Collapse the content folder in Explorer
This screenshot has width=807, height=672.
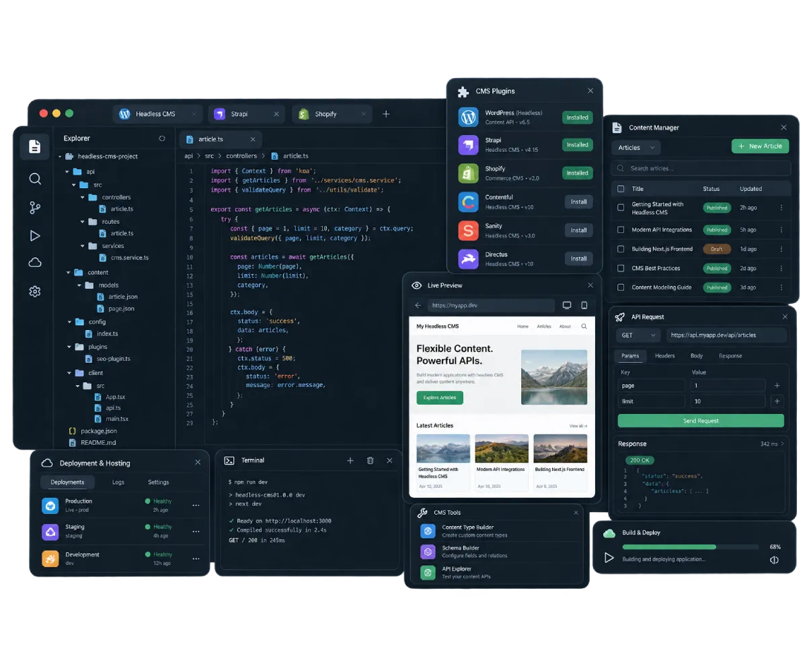(x=69, y=273)
